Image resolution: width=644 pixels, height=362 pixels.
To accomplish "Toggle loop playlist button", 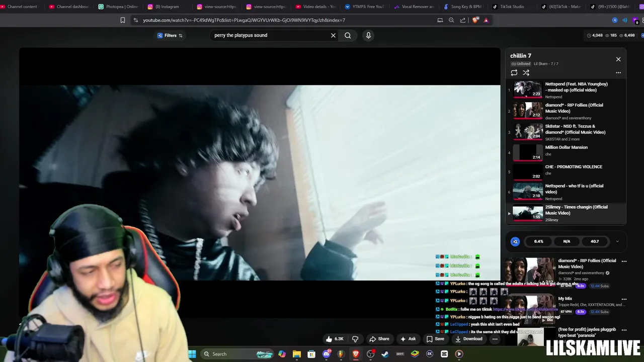I will click(514, 73).
